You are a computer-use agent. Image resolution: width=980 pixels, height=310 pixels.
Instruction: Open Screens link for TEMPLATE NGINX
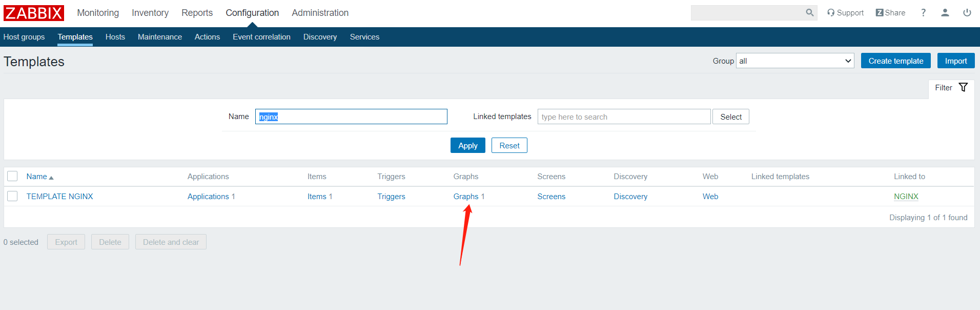point(552,197)
